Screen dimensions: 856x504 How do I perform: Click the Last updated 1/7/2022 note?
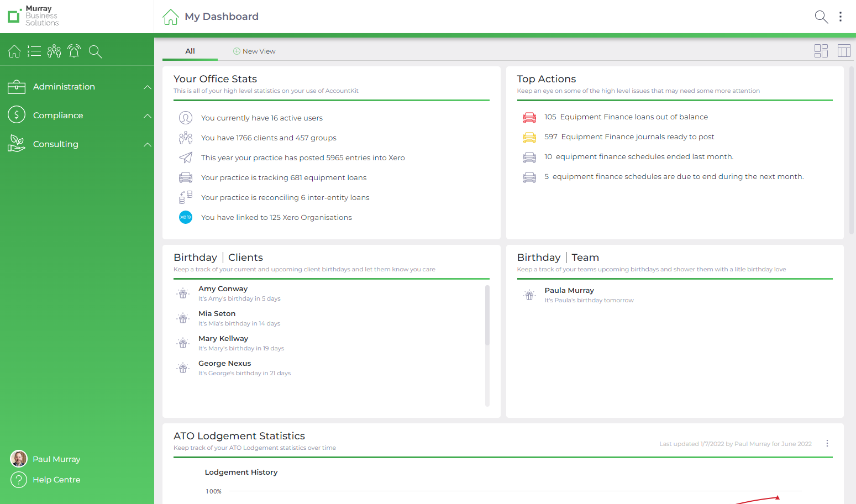pos(735,444)
